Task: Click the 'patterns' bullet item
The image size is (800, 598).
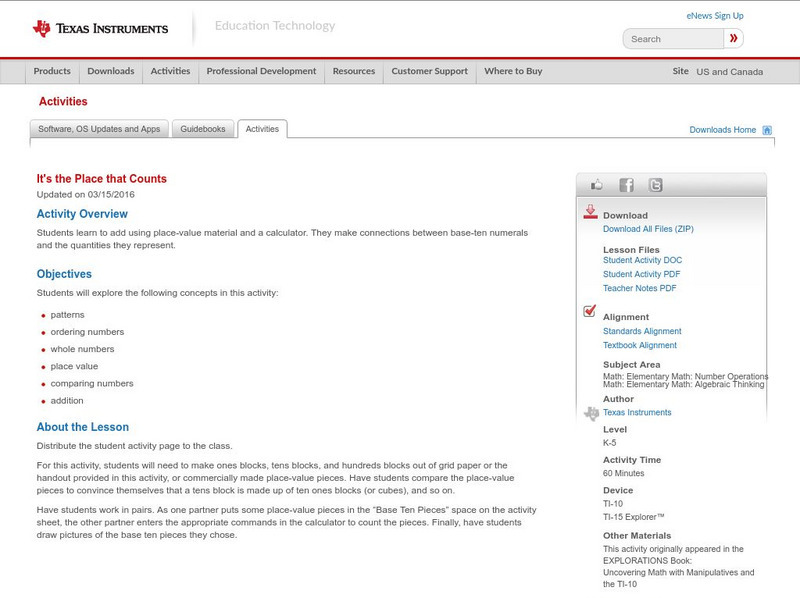Action: click(x=67, y=315)
